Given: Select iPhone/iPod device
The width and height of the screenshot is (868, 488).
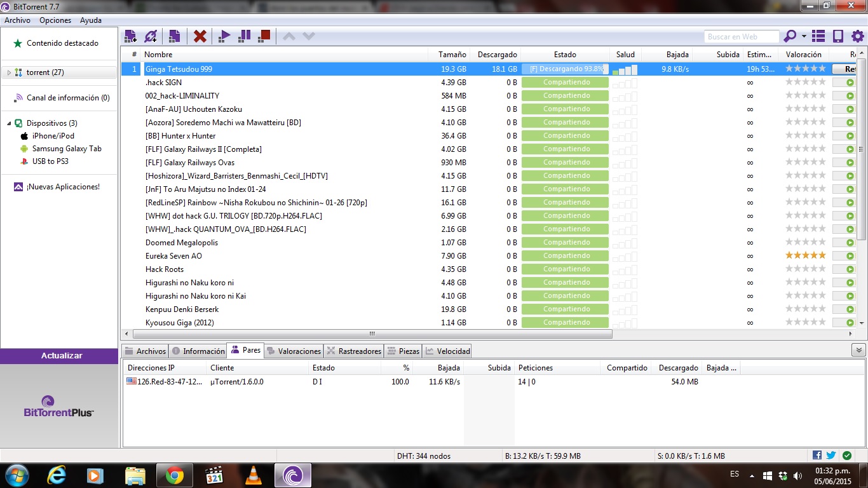Looking at the screenshot, I should pos(53,136).
